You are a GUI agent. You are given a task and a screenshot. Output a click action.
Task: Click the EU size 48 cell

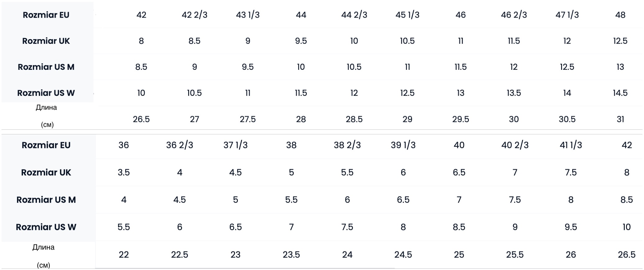pos(620,15)
